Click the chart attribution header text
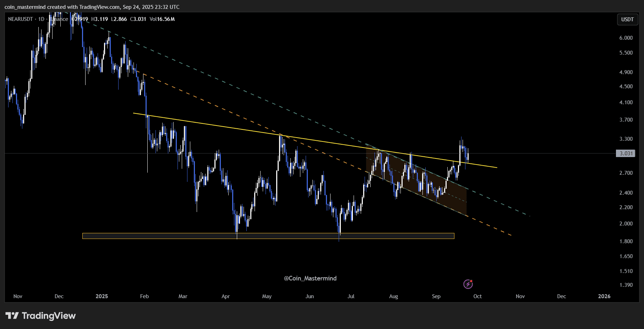This screenshot has width=644, height=329. click(92, 7)
